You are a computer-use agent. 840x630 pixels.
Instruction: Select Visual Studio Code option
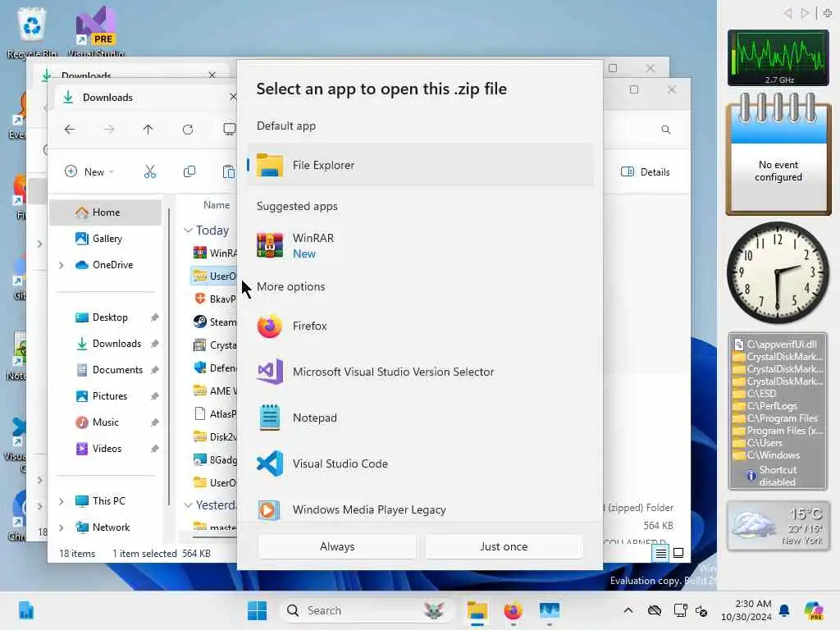[x=421, y=464]
